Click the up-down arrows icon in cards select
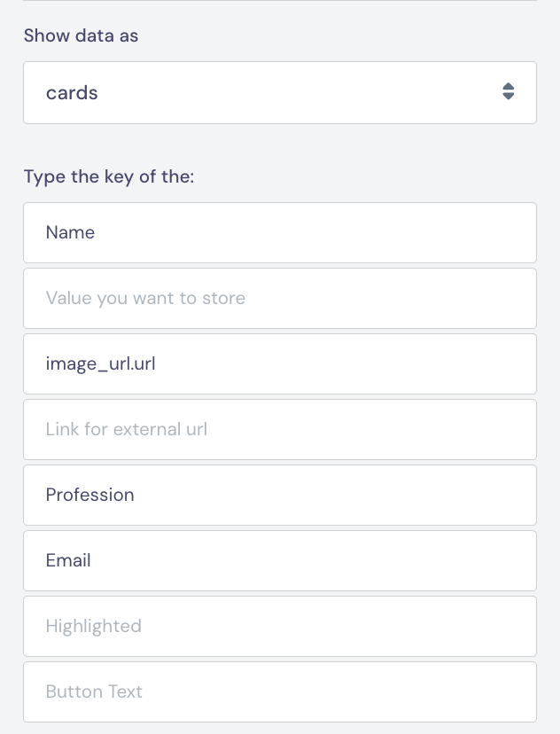The height and width of the screenshot is (734, 560). pos(508,92)
